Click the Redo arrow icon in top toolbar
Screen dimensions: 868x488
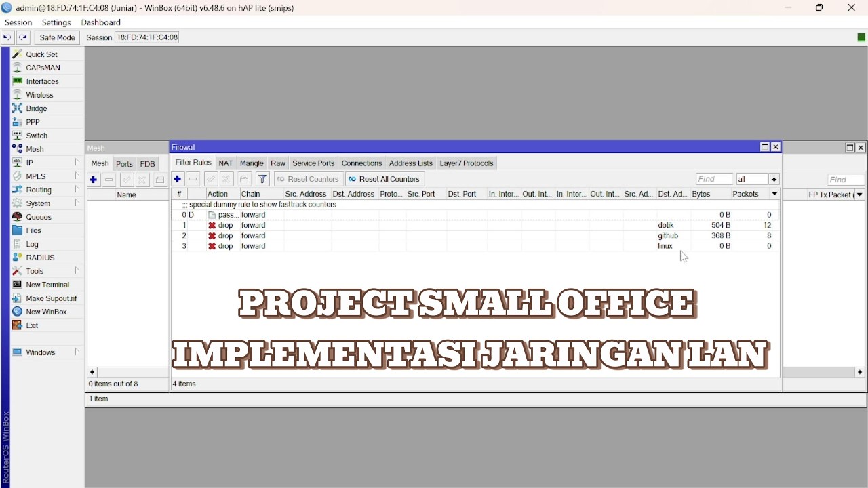pos(23,38)
